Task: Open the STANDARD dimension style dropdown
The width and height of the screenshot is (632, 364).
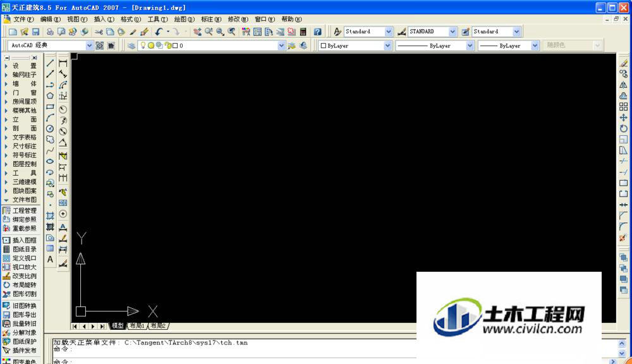Action: 453,32
